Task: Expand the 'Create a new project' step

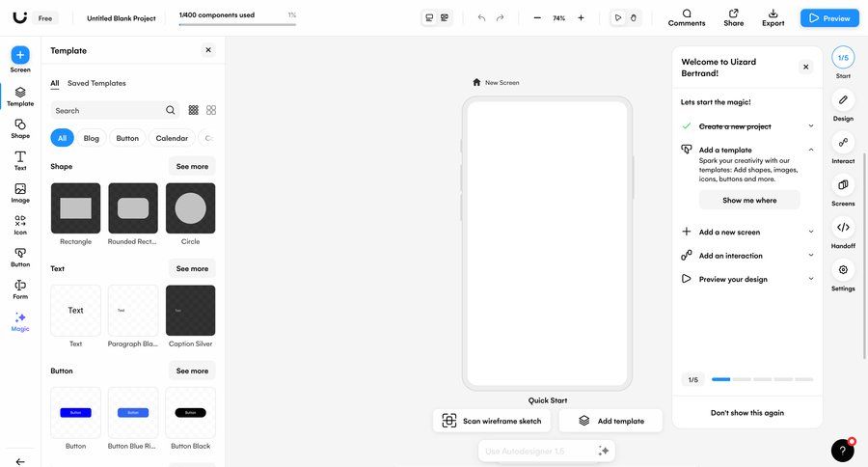Action: (811, 126)
